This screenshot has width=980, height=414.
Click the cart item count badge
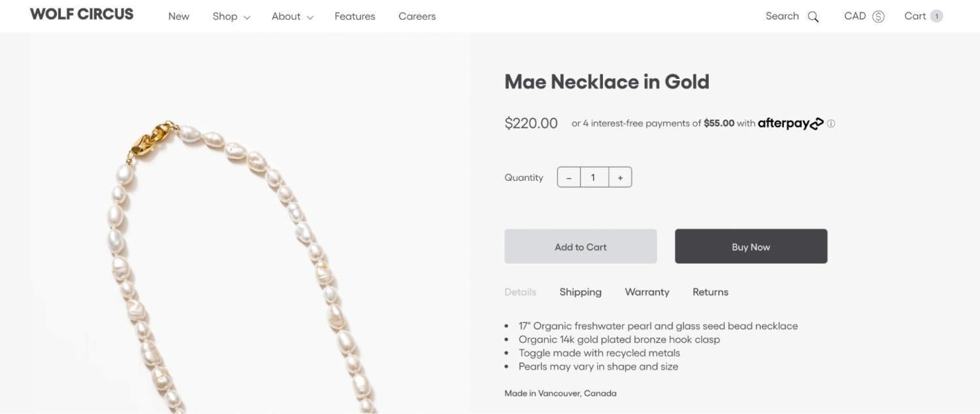coord(936,16)
